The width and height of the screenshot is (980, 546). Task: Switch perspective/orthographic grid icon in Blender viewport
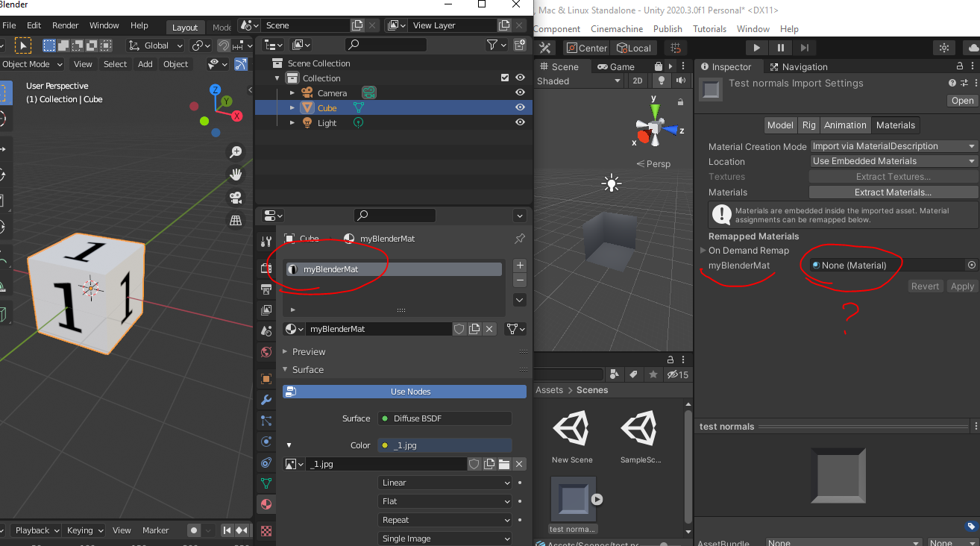[236, 220]
